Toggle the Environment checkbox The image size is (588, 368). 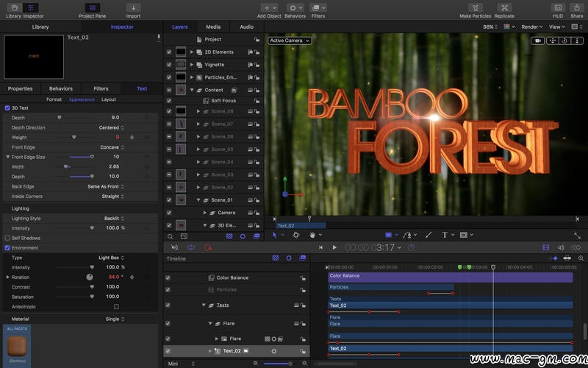[x=7, y=248]
